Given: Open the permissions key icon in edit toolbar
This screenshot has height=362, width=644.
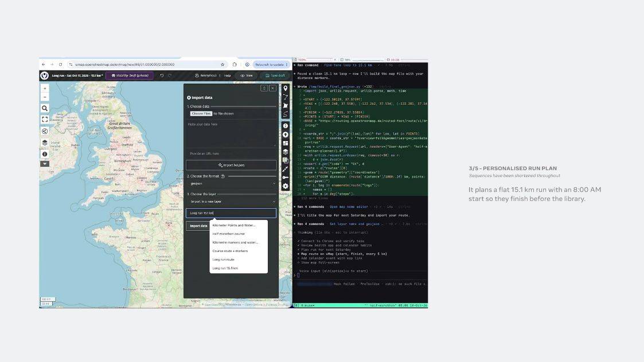Looking at the screenshot, I should coord(286,178).
